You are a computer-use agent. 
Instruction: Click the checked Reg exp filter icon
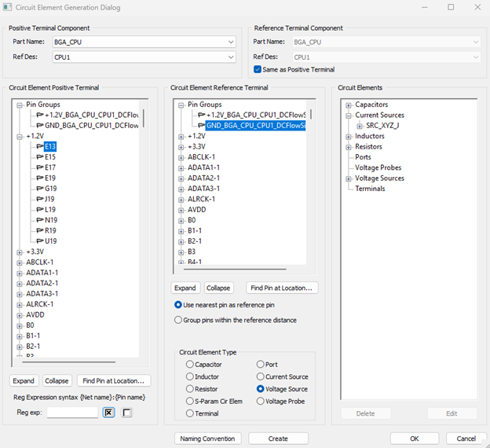coord(109,413)
